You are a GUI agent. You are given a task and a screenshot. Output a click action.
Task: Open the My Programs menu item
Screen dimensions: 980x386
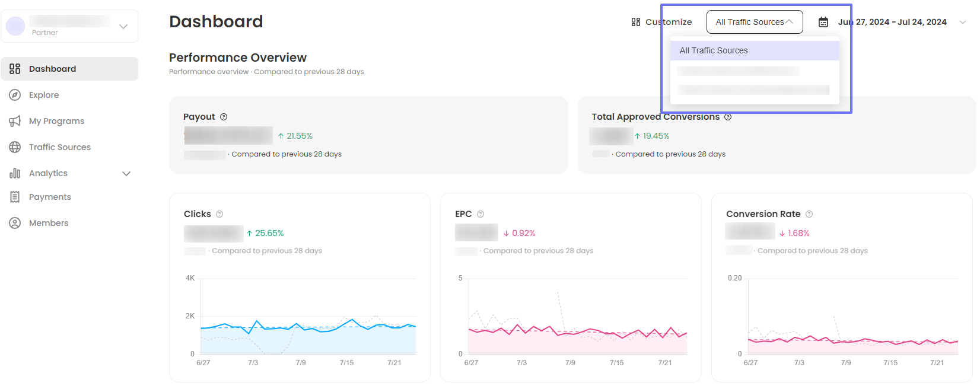click(56, 121)
